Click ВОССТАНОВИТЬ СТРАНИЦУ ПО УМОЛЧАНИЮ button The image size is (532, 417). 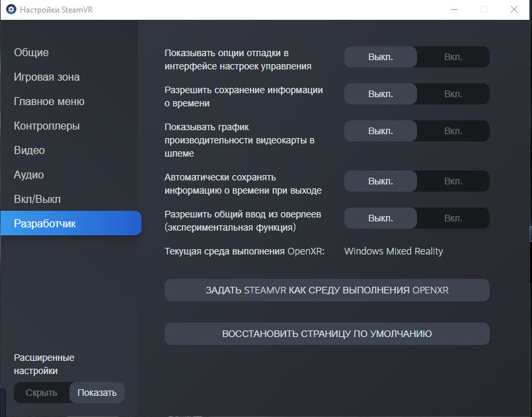tap(327, 334)
